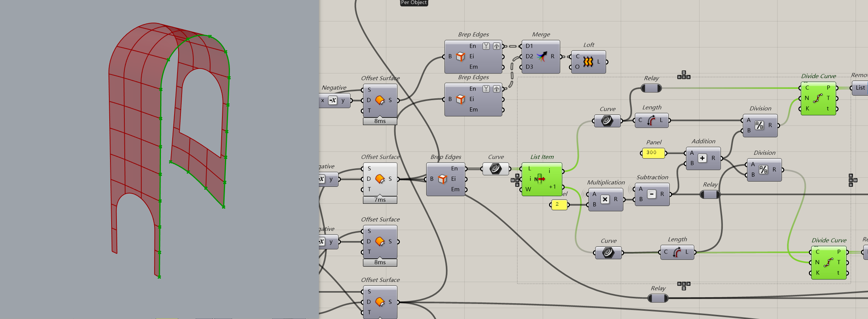Click the upper Divide Curve component icon

coord(817,98)
